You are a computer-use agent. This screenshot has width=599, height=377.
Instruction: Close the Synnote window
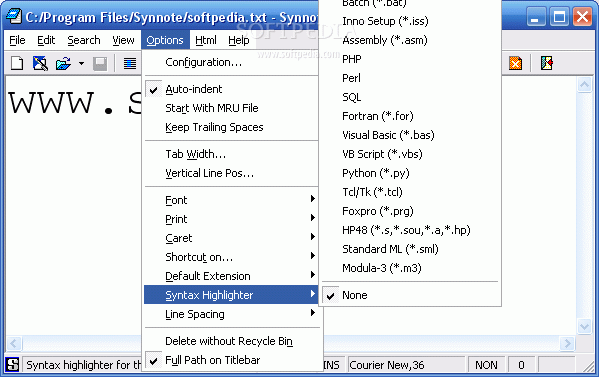583,17
